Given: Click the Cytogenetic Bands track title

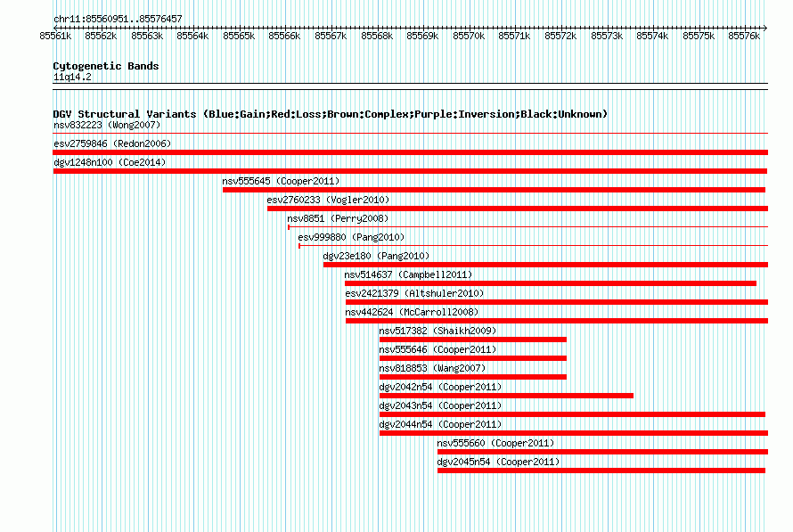Looking at the screenshot, I should tap(106, 66).
